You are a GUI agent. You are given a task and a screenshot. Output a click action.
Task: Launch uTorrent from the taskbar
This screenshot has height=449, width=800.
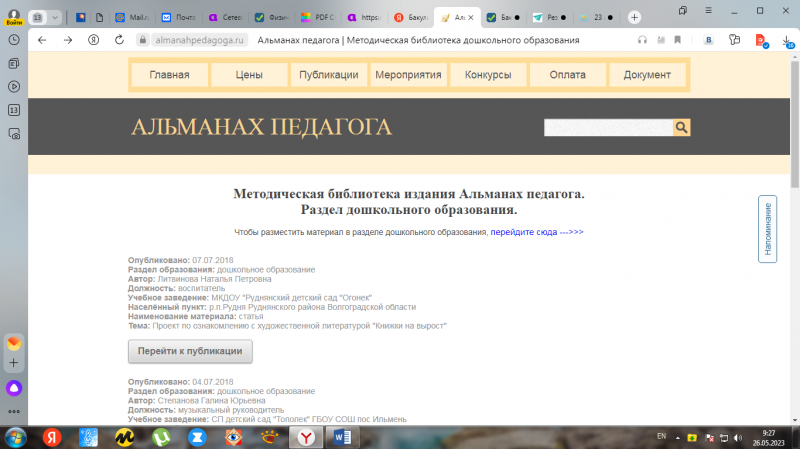pos(161,437)
